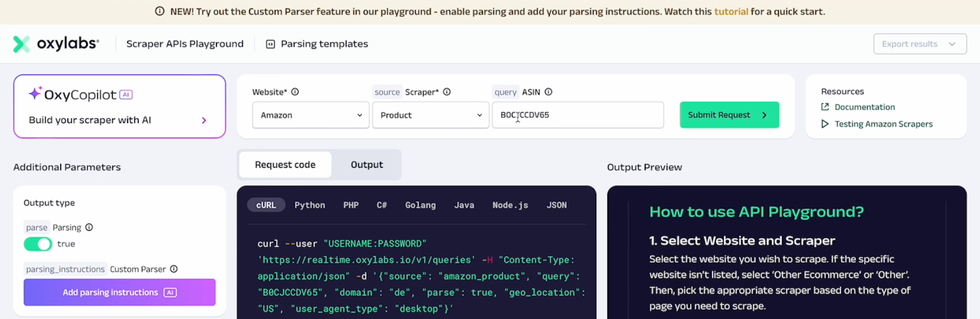Show the Node.js code example
980x319 pixels.
pyautogui.click(x=510, y=205)
